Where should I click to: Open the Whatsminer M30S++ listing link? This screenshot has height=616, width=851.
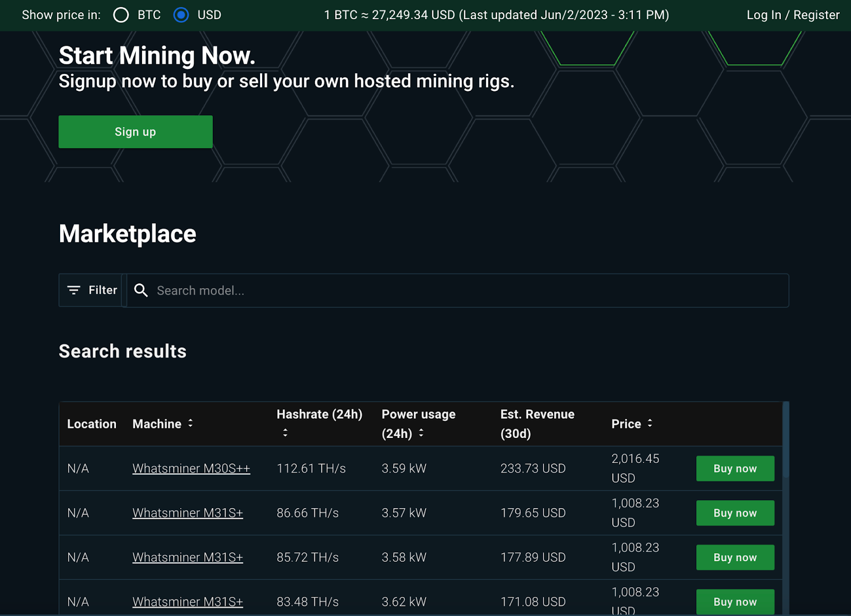pyautogui.click(x=191, y=468)
